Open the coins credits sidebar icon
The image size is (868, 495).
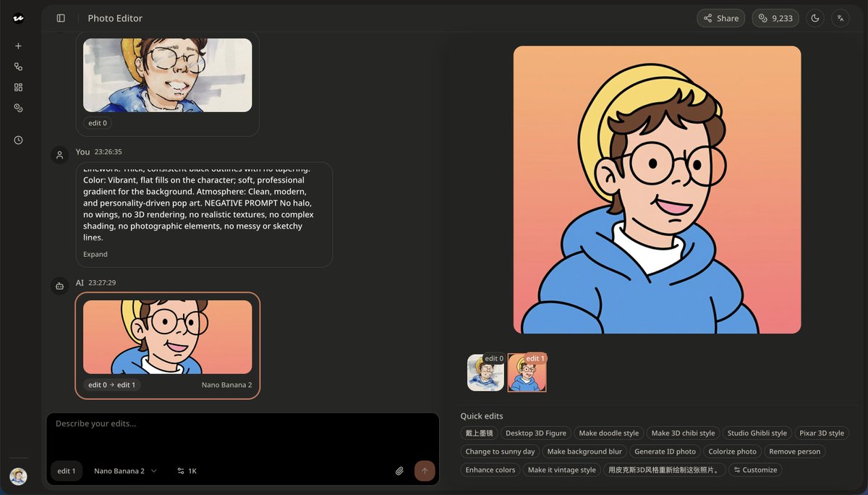[x=18, y=108]
